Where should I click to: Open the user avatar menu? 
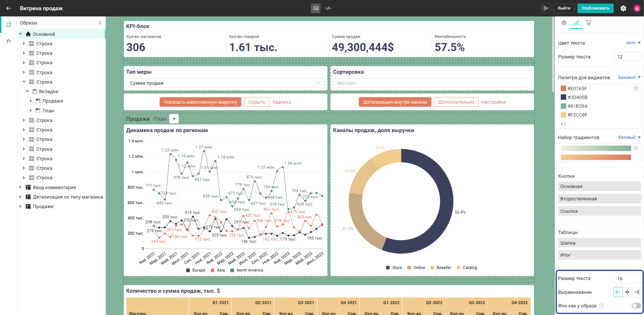[x=637, y=8]
